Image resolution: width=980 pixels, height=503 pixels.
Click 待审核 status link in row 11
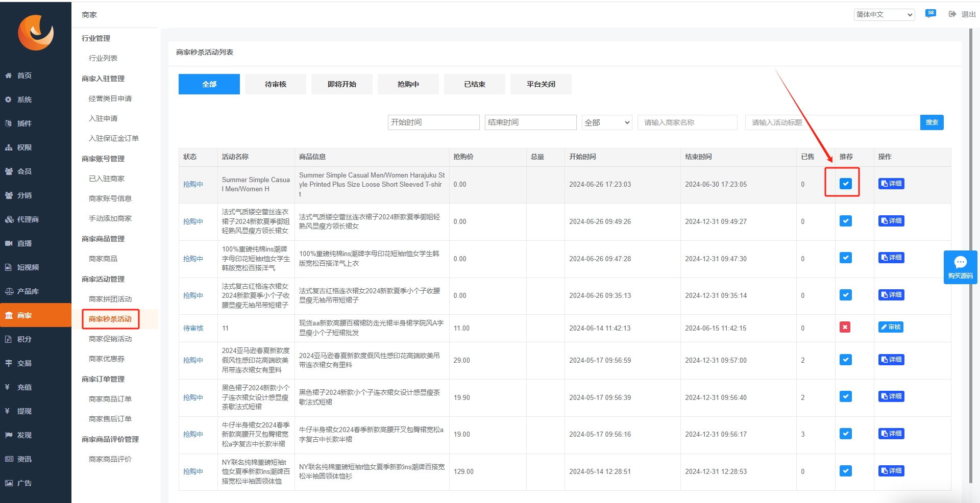coord(193,328)
